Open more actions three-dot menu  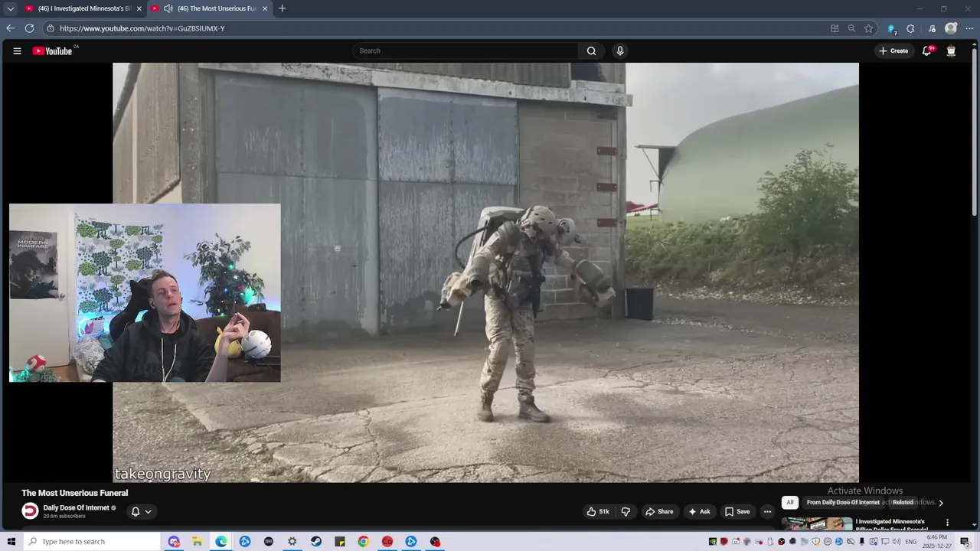[767, 511]
